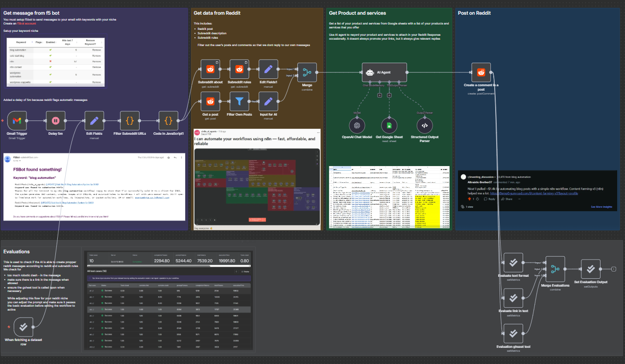Click the red X in Enabled column
Image resolution: width=625 pixels, height=364 pixels.
coord(50,62)
